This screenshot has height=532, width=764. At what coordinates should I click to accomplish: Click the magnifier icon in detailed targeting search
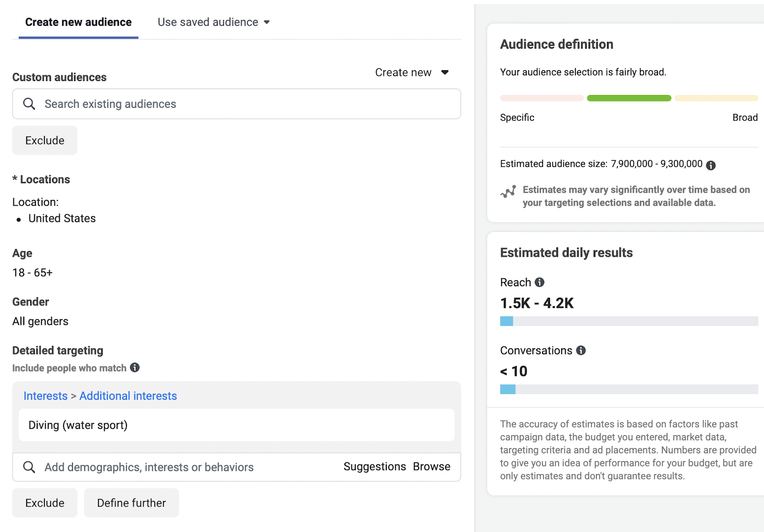pyautogui.click(x=29, y=467)
